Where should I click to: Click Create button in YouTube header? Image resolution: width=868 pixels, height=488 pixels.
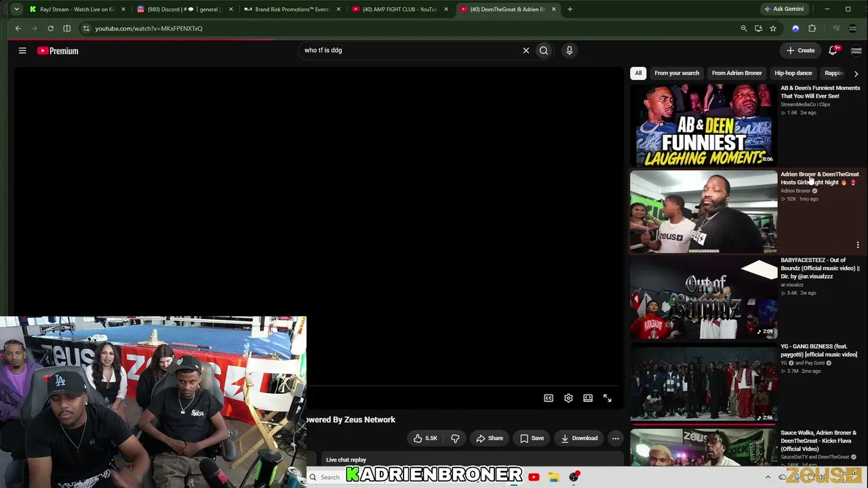[x=800, y=50]
